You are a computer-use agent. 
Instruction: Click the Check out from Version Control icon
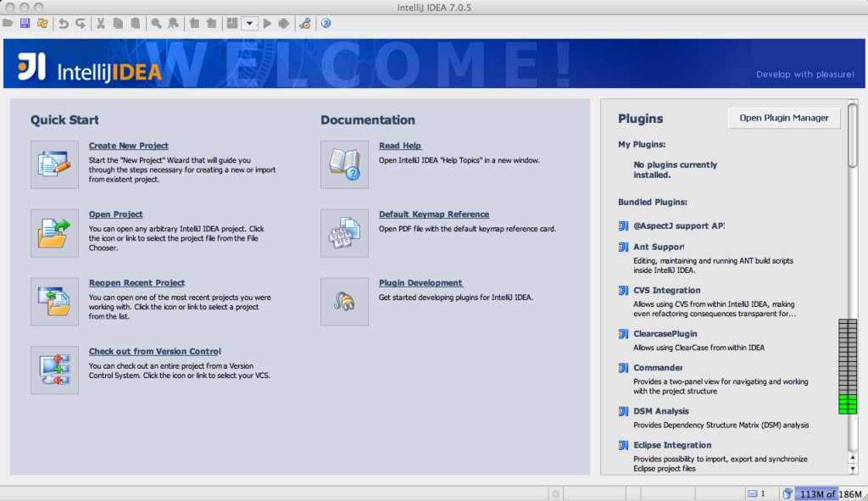click(x=54, y=370)
